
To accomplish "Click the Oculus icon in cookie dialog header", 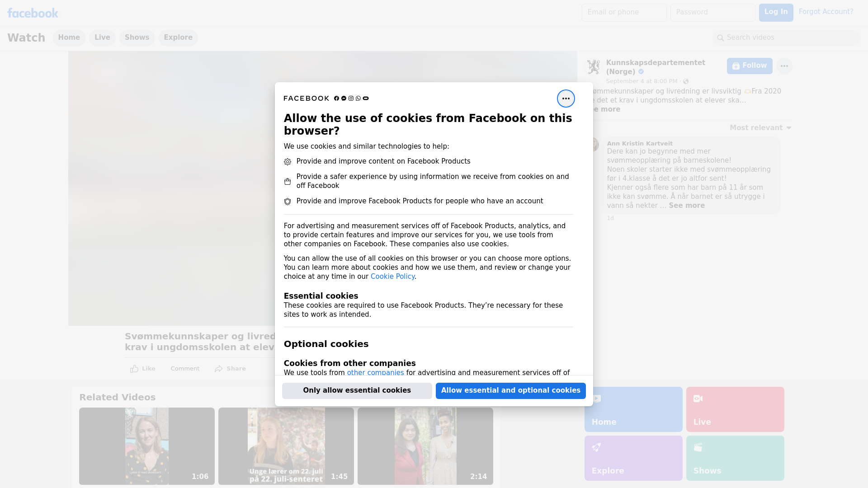I will click(x=366, y=99).
